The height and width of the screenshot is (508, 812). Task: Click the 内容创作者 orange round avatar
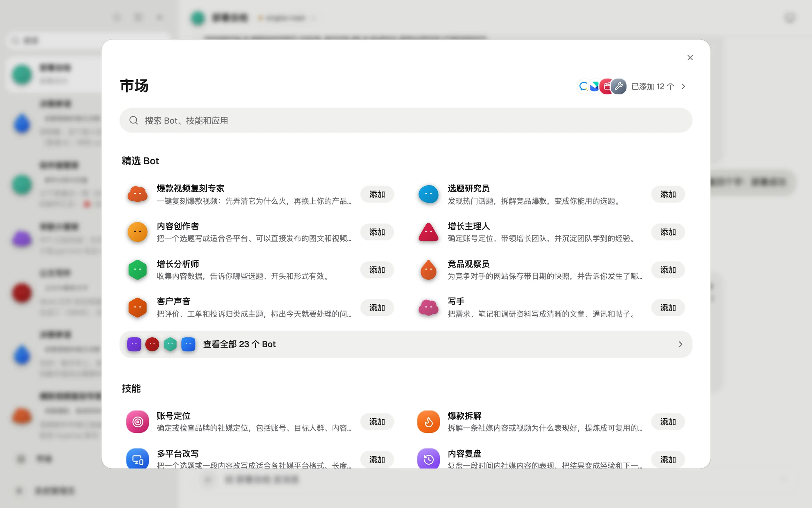tap(137, 232)
